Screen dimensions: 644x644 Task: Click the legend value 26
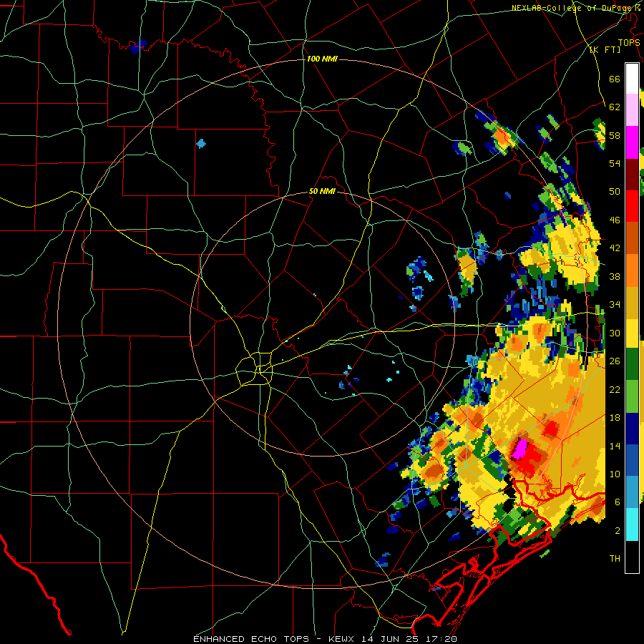pos(615,361)
